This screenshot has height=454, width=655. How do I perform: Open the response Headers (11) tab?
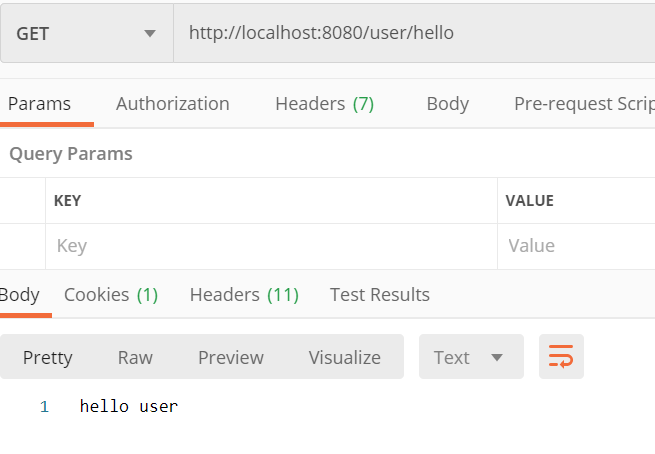point(244,295)
